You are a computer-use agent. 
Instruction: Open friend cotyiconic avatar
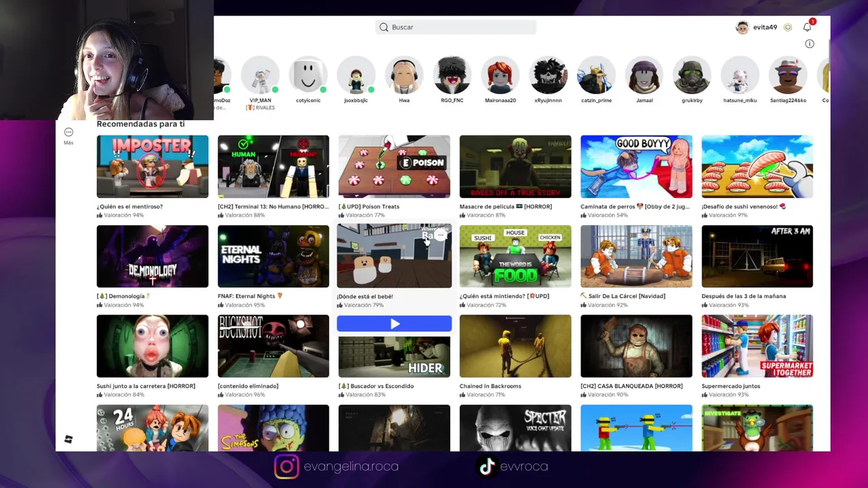308,75
